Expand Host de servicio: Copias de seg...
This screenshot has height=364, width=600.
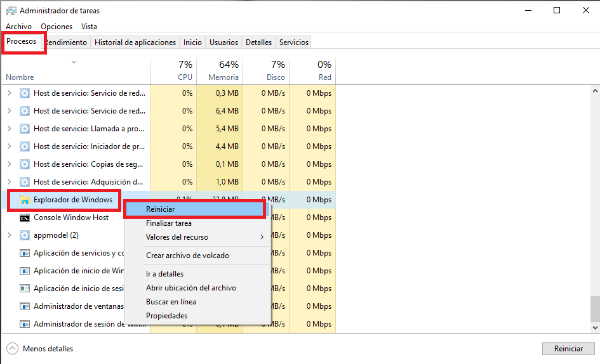coord(10,164)
